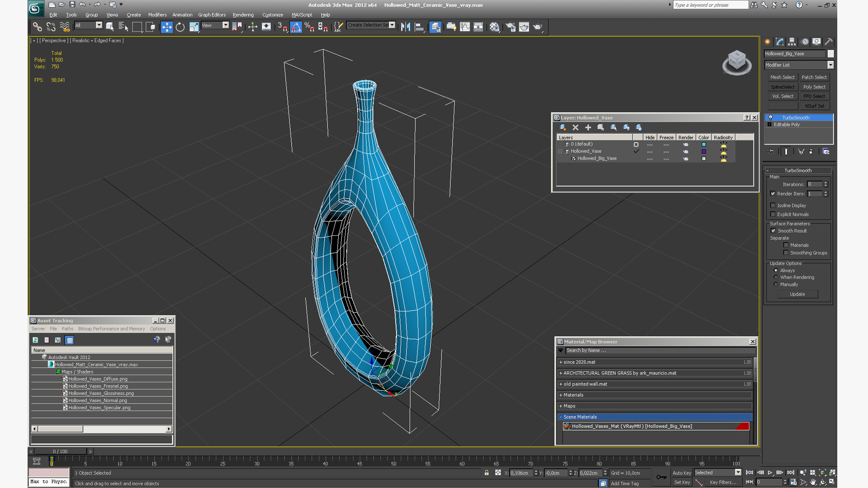Screen dimensions: 868x488
Task: Toggle Render Iters checkbox
Action: 773,193
